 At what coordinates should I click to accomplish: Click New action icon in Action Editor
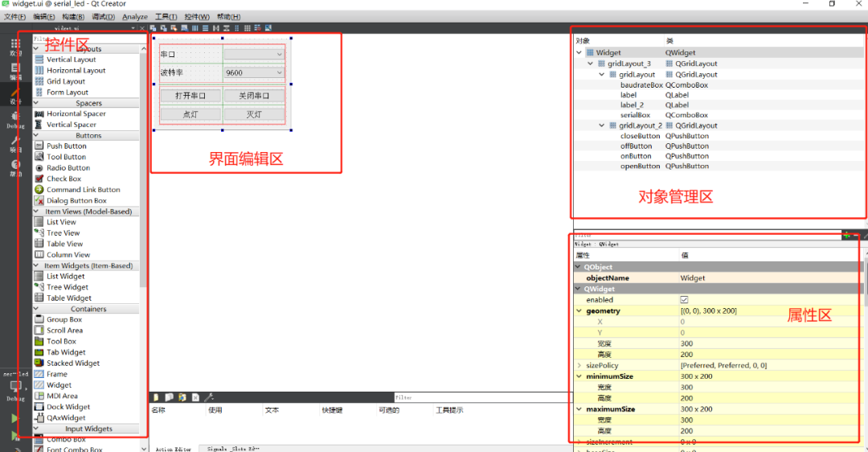pyautogui.click(x=156, y=397)
